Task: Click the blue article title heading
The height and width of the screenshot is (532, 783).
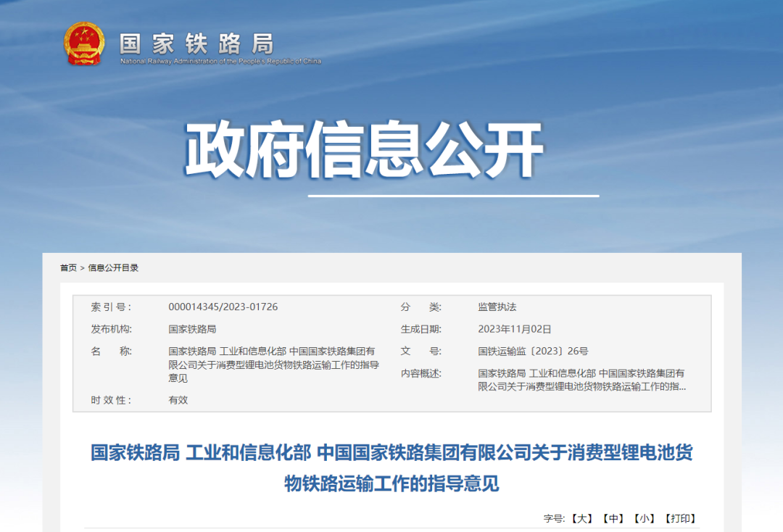Action: (391, 467)
